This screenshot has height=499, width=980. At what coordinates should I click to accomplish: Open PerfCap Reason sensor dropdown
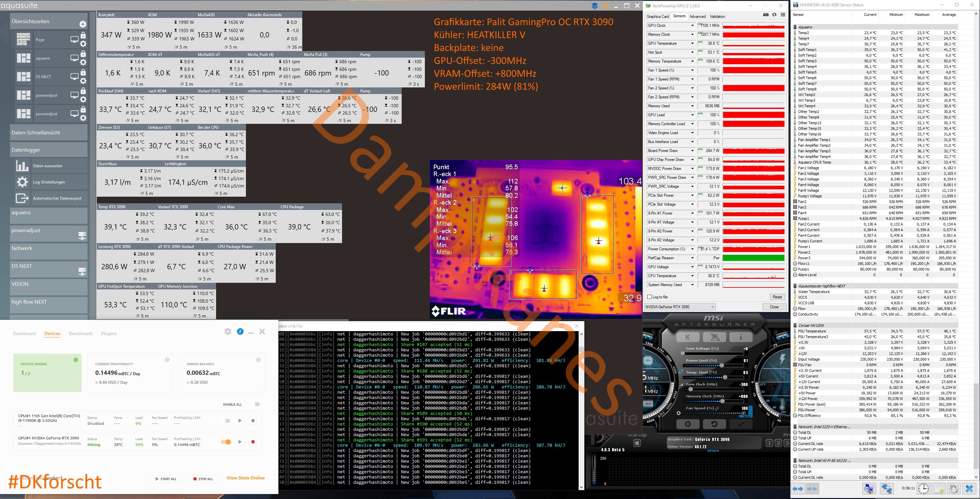click(692, 258)
